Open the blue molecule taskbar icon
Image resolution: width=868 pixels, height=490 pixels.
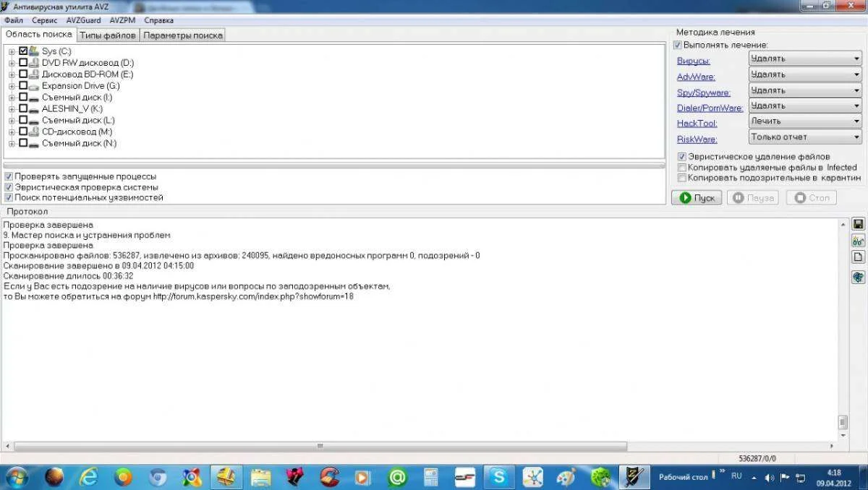(532, 477)
